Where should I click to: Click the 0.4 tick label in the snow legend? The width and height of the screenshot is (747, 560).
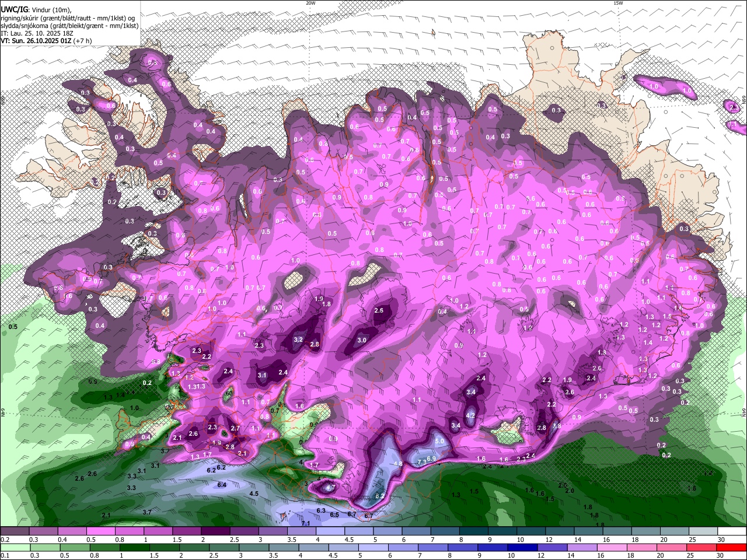tap(62, 540)
